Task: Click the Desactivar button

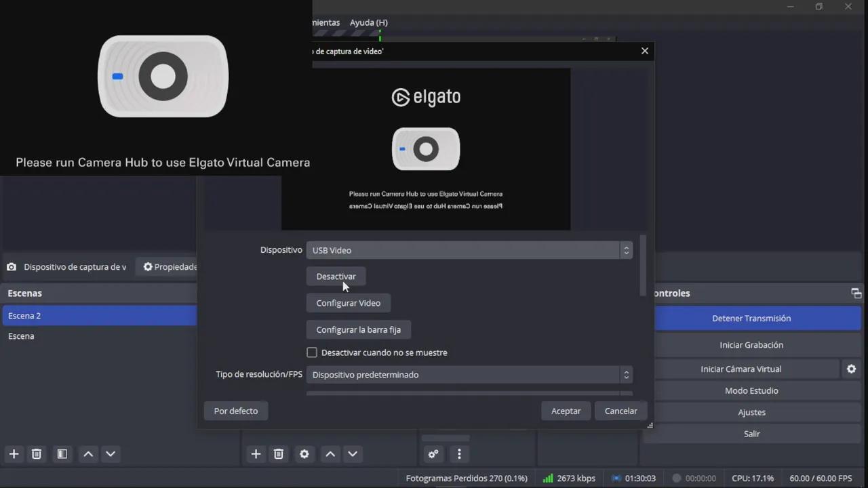Action: (x=336, y=277)
